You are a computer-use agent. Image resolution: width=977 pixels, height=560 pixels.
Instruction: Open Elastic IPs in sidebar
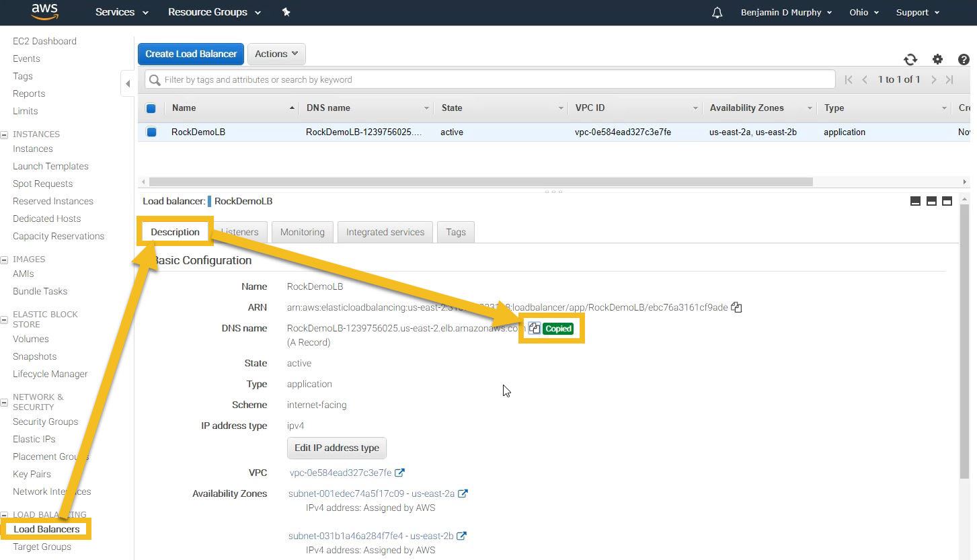click(34, 439)
